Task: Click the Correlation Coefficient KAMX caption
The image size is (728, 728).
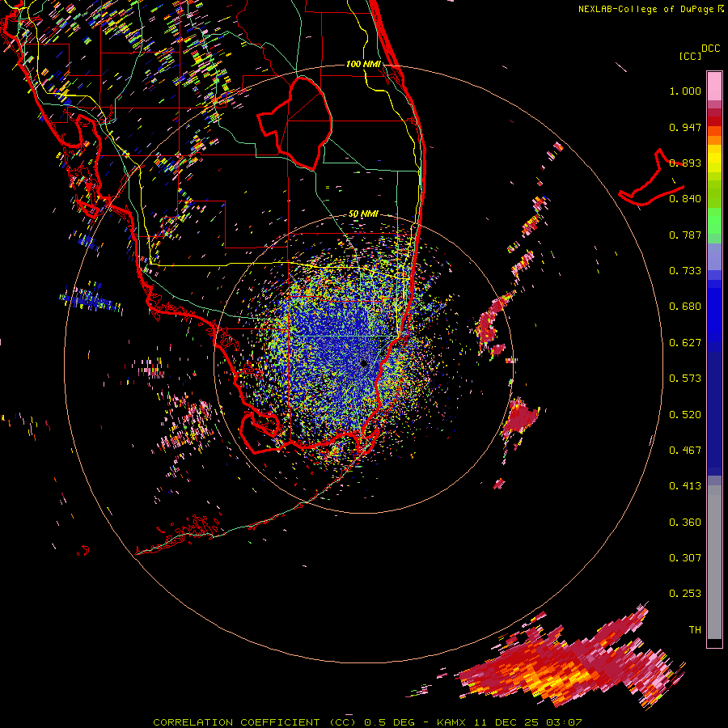Action: pos(367,722)
